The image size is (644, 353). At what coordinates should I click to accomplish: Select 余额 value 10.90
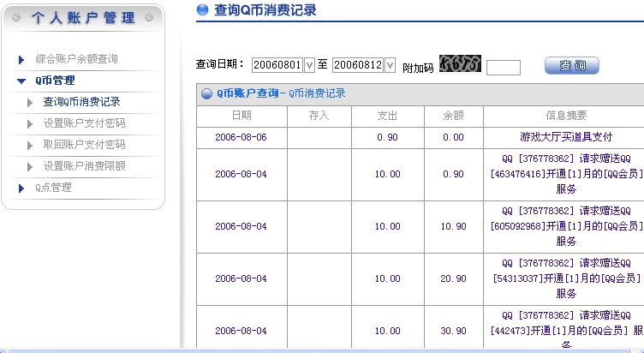pyautogui.click(x=453, y=226)
